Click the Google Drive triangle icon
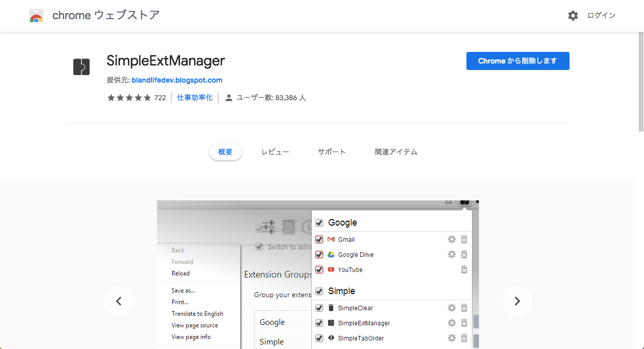This screenshot has width=644, height=349. (x=331, y=255)
